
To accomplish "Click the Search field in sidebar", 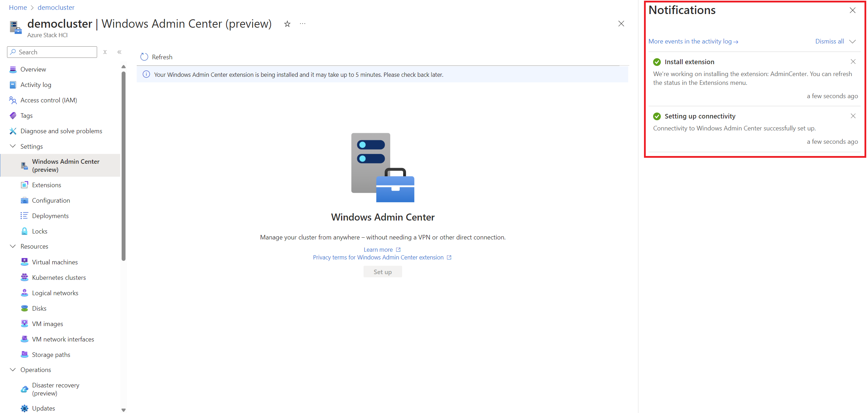I will coord(52,52).
